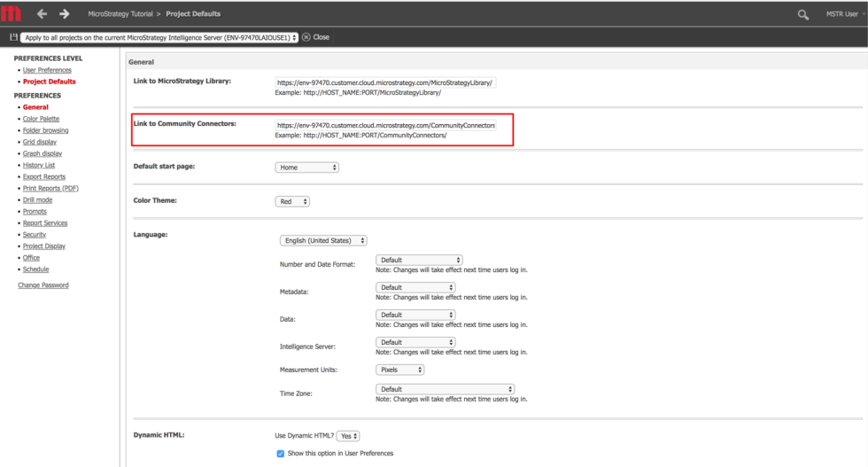The image size is (868, 467).
Task: Open Graph display preferences
Action: coord(43,153)
